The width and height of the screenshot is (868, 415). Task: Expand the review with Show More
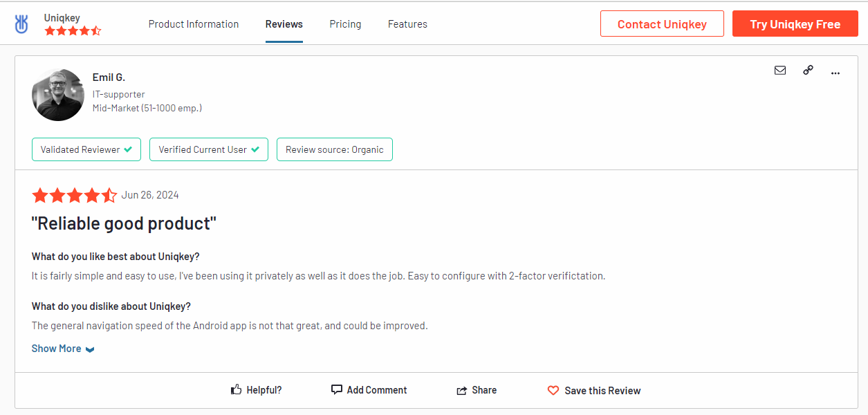[56, 348]
